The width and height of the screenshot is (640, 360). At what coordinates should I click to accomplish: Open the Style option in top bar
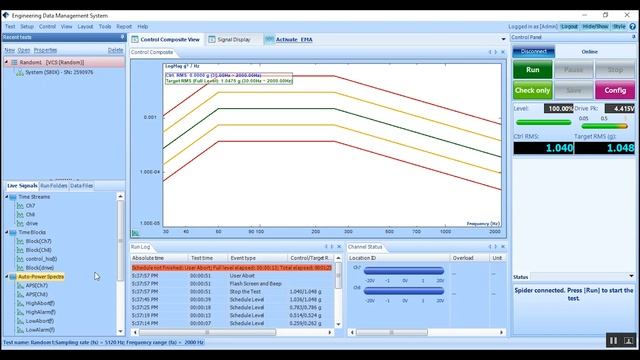(619, 27)
